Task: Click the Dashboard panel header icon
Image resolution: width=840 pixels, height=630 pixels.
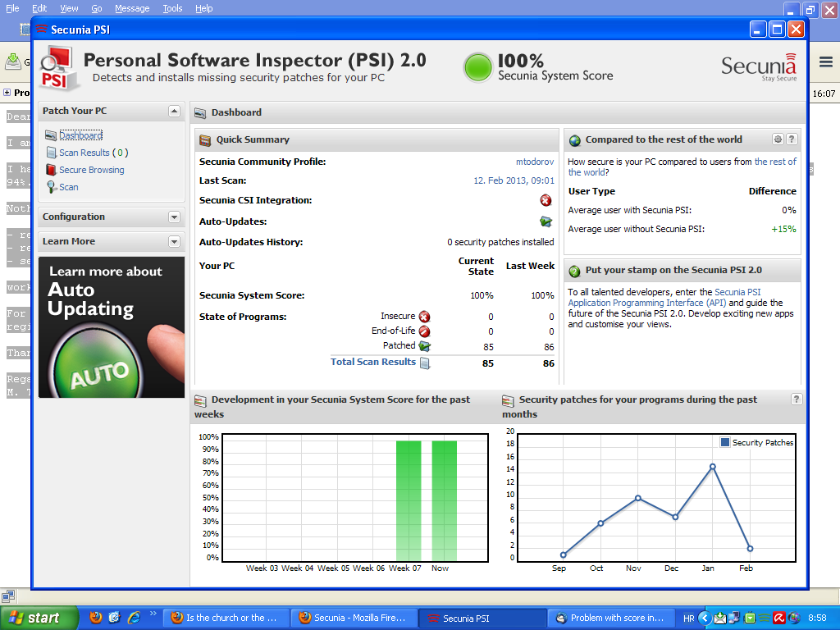Action: pyautogui.click(x=200, y=112)
